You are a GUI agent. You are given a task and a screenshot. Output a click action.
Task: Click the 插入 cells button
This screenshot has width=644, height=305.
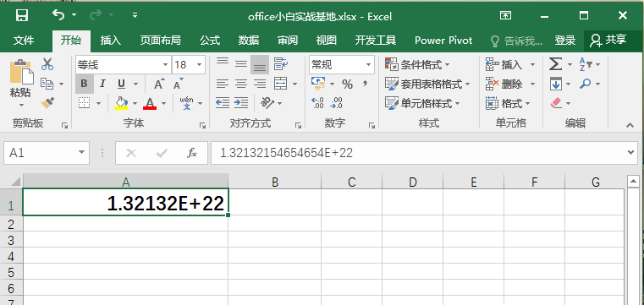pyautogui.click(x=504, y=64)
